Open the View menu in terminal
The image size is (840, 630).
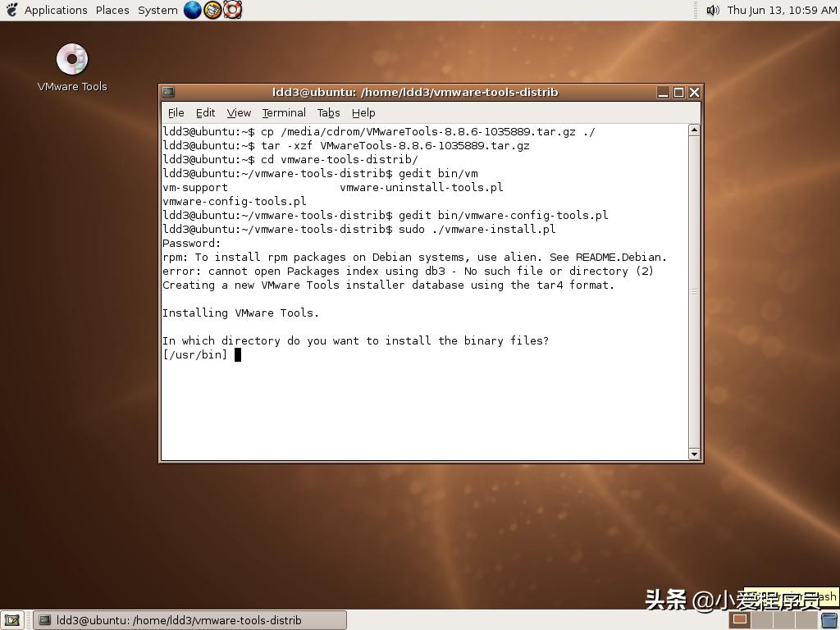tap(239, 113)
